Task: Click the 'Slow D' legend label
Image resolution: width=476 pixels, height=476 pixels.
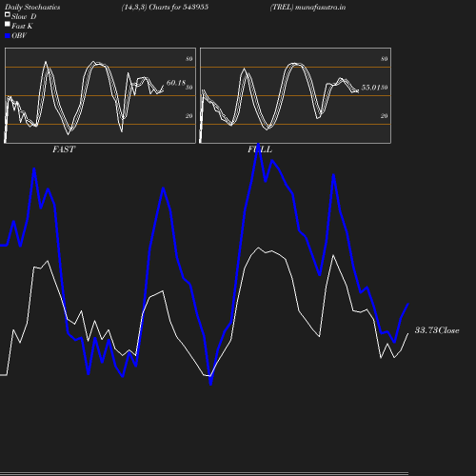Action: click(24, 16)
